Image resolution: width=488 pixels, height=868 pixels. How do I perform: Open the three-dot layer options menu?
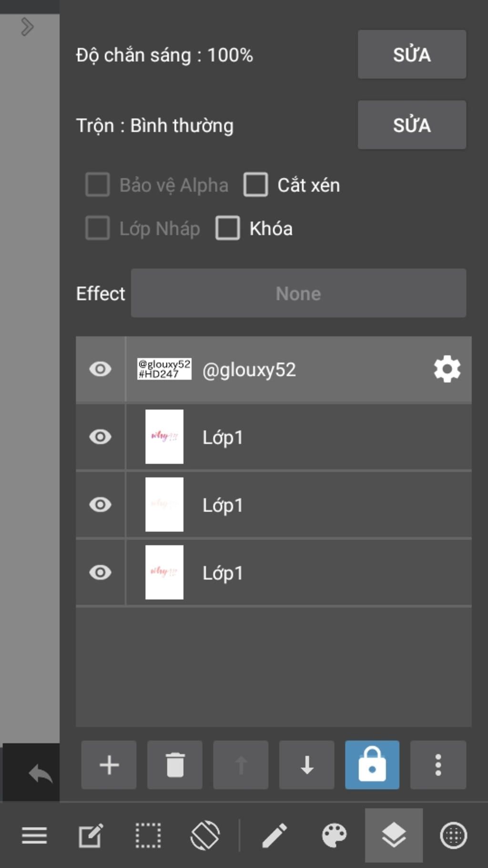pyautogui.click(x=438, y=765)
